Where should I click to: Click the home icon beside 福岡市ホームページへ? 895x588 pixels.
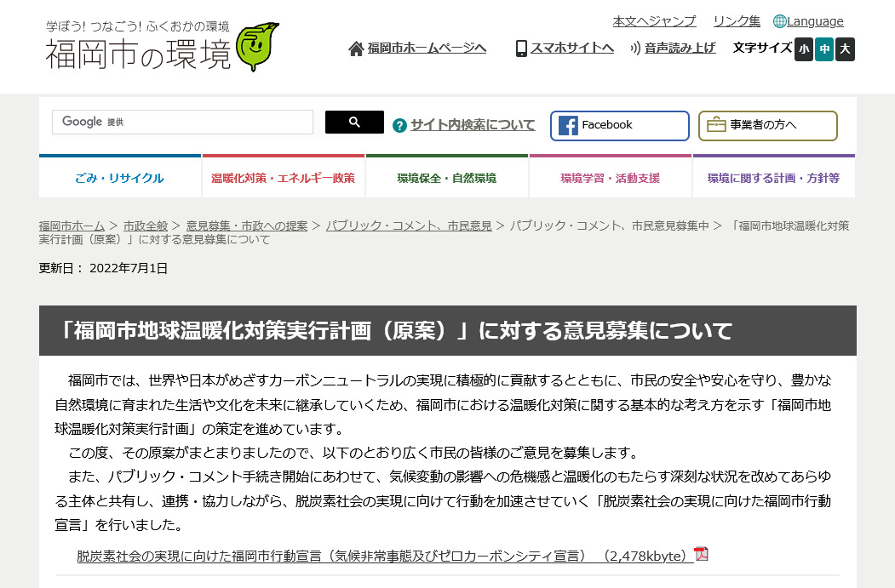[355, 49]
